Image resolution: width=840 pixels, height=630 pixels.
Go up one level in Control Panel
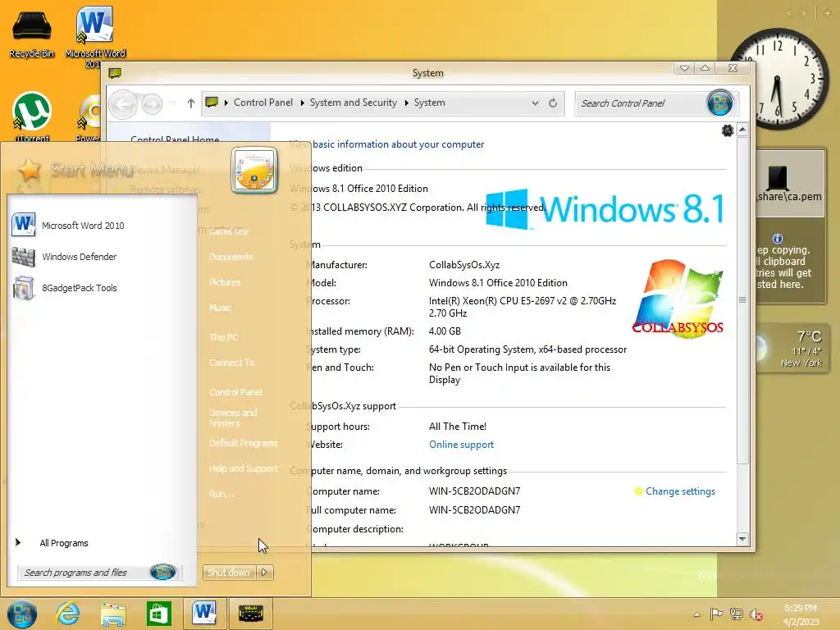point(190,103)
